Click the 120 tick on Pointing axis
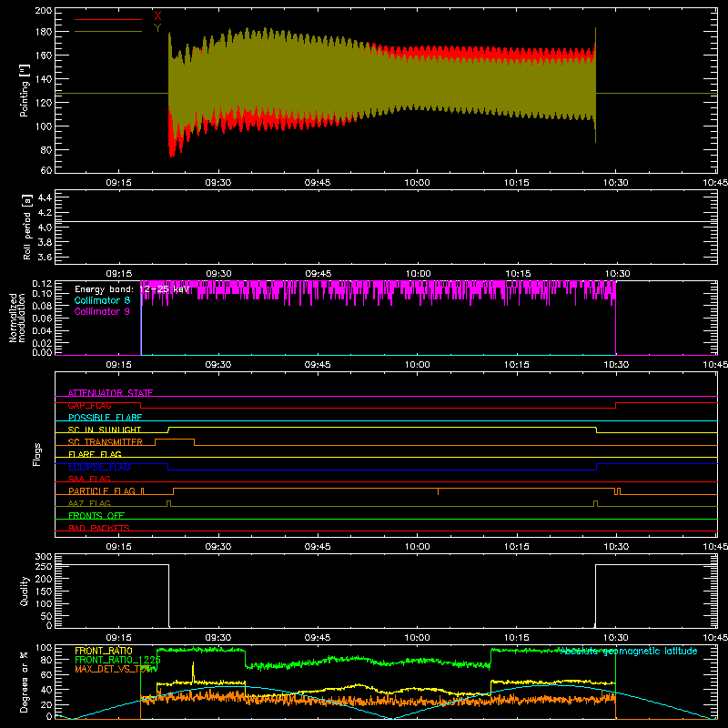This screenshot has width=728, height=728. (43, 103)
